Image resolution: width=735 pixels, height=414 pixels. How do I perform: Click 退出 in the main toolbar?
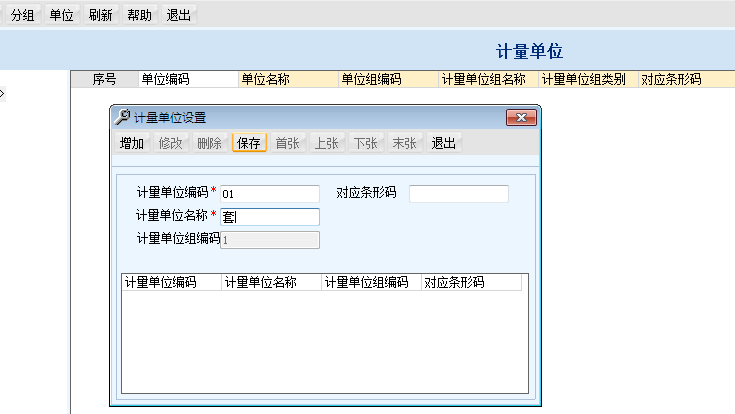(179, 15)
